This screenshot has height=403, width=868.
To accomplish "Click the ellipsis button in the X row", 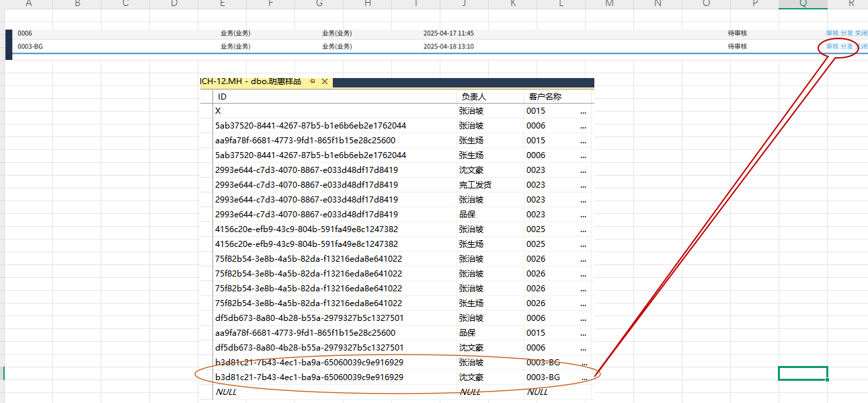I will pos(583,111).
